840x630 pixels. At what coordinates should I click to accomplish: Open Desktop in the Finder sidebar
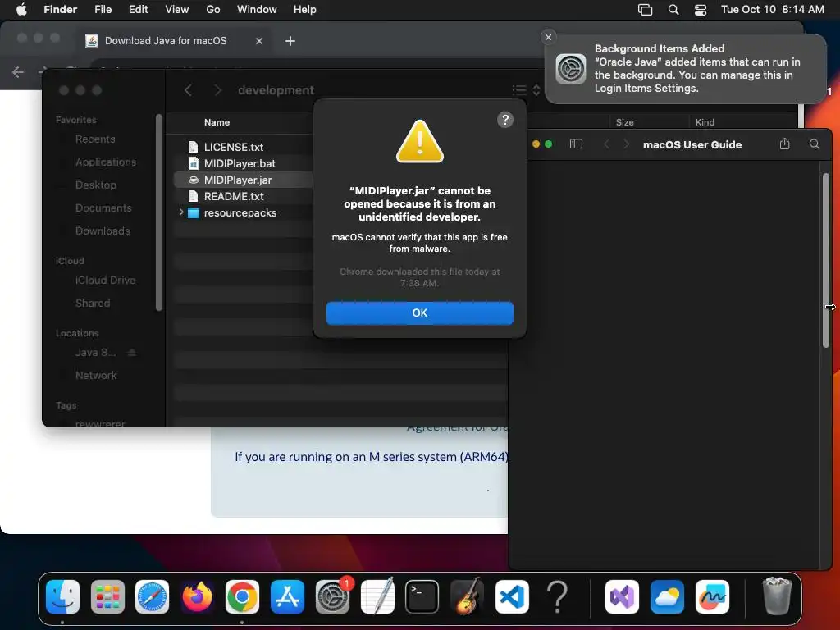pos(95,185)
